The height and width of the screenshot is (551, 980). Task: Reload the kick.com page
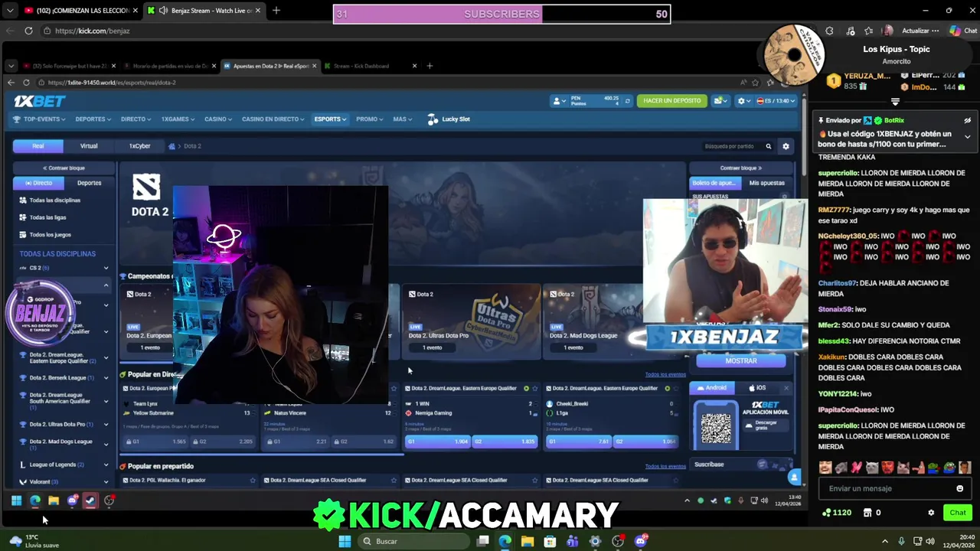tap(28, 31)
